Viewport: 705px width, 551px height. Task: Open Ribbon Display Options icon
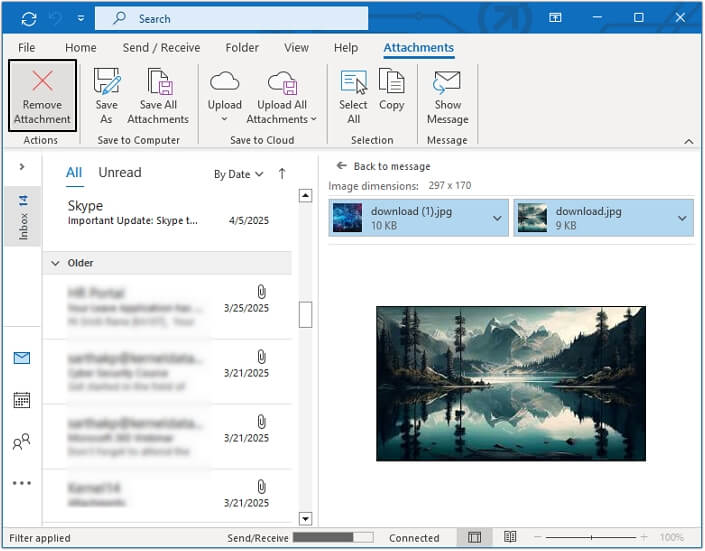555,18
